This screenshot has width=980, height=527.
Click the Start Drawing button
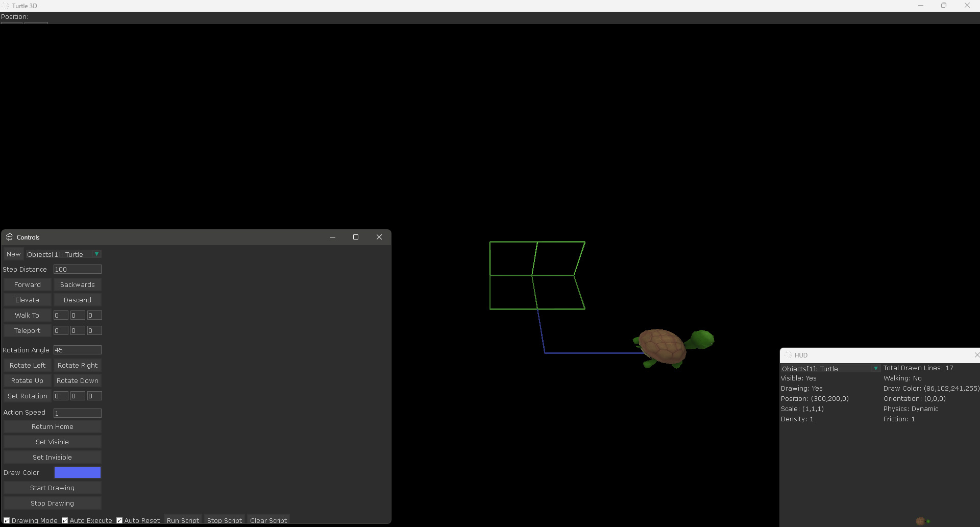click(53, 488)
